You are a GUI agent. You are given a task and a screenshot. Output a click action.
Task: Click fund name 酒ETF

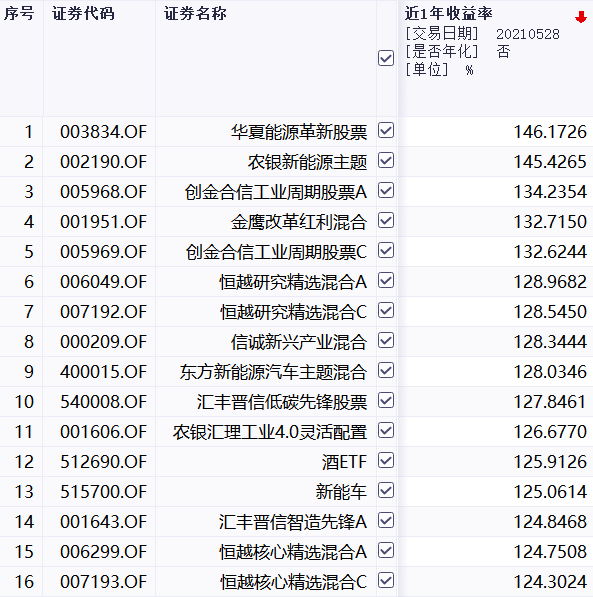coord(344,462)
